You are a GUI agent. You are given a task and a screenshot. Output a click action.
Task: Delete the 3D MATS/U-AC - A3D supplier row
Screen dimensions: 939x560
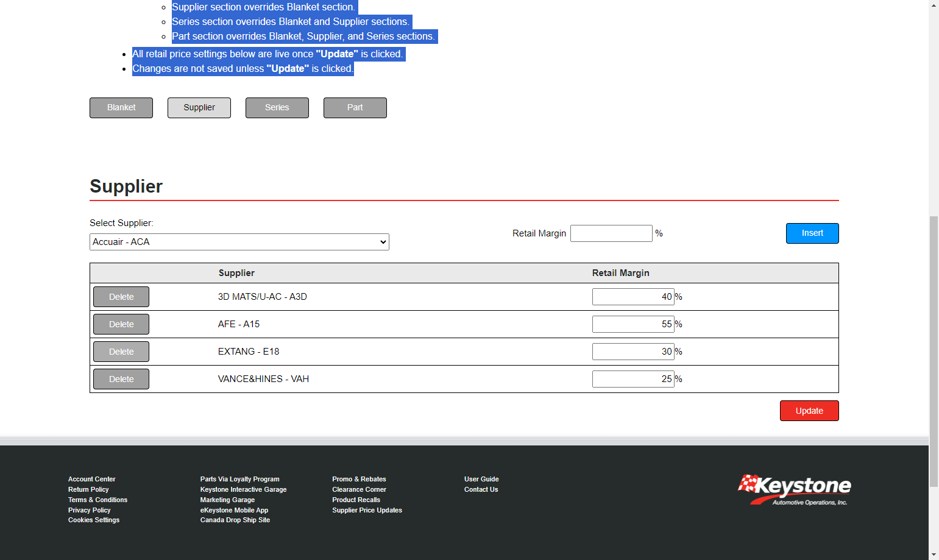tap(121, 297)
